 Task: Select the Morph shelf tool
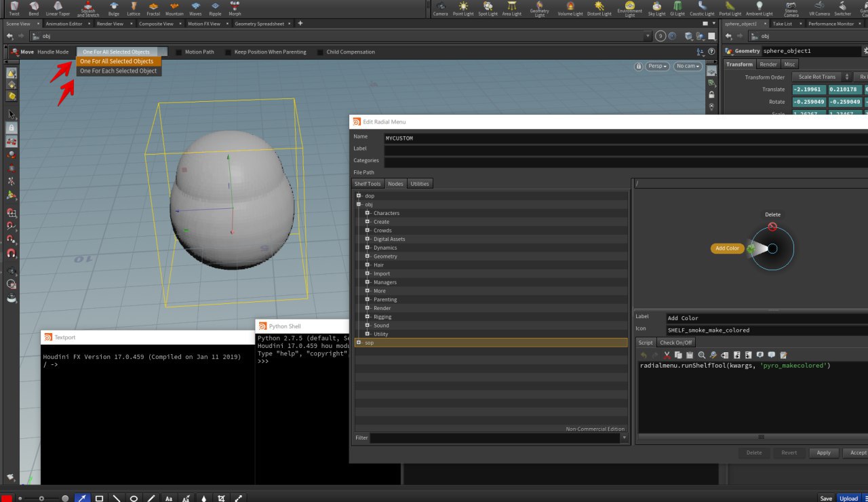click(x=235, y=8)
